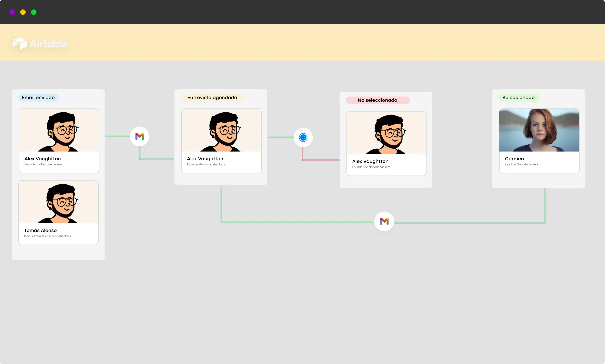Open Tomás Alonso's avatar image
605x364 pixels.
tap(59, 202)
